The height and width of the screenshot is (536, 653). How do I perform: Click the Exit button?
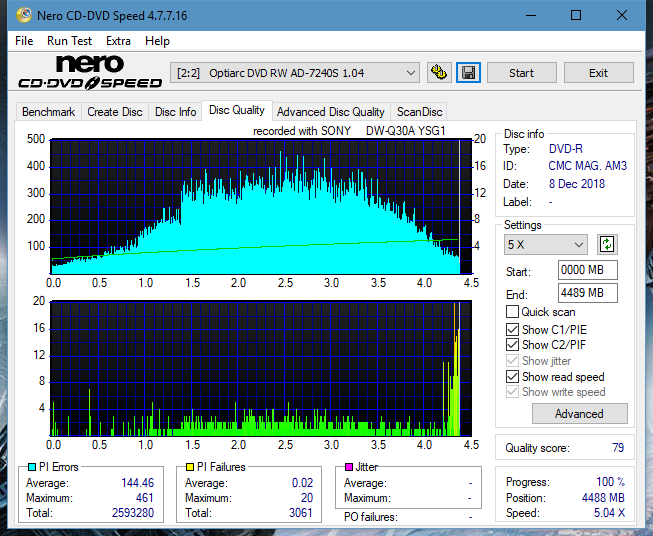pos(598,73)
